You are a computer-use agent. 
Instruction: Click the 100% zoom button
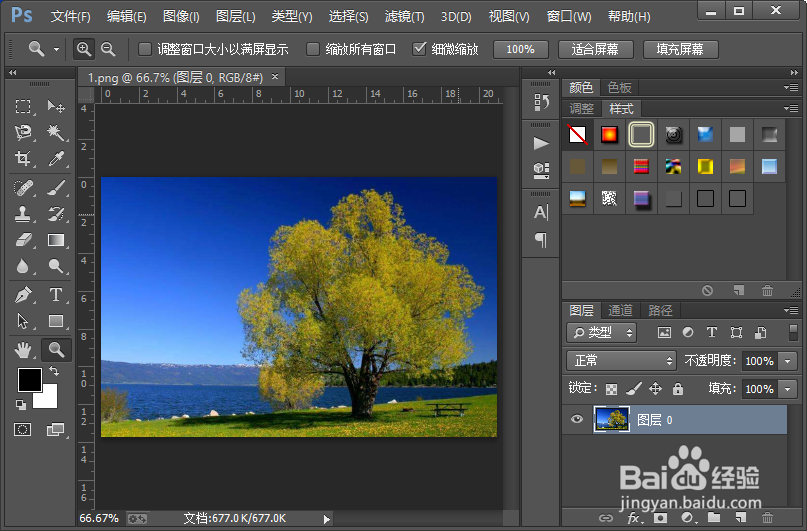tap(520, 49)
